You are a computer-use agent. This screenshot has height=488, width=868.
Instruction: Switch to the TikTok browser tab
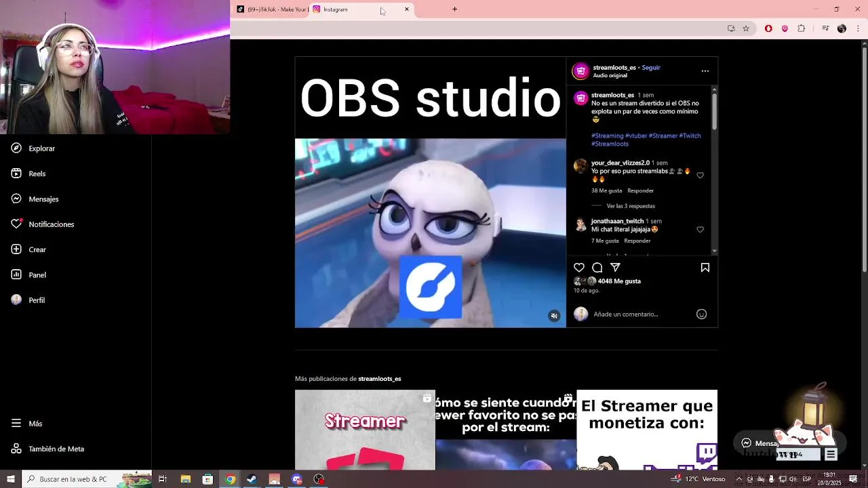(271, 9)
